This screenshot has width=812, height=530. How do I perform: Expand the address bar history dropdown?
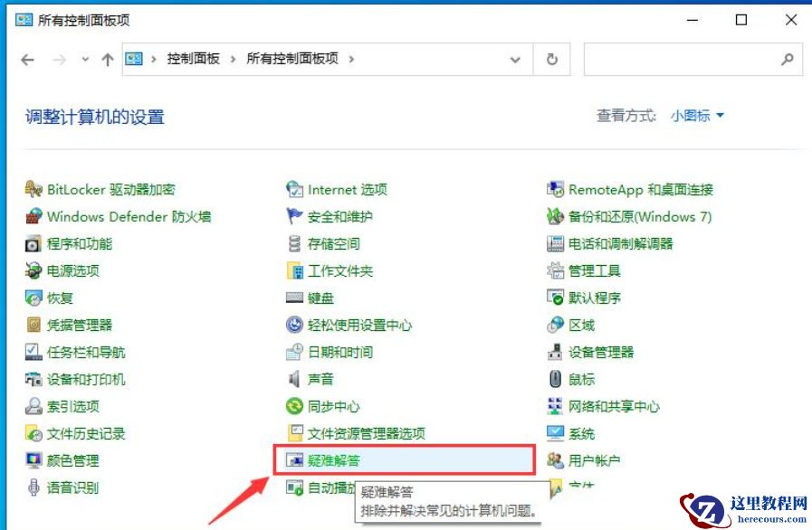(515, 60)
